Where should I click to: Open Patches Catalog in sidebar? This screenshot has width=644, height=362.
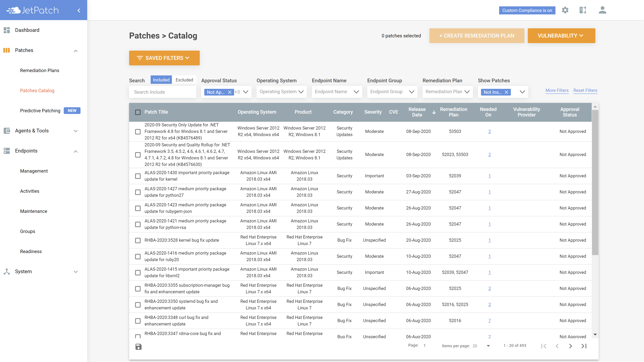37,91
